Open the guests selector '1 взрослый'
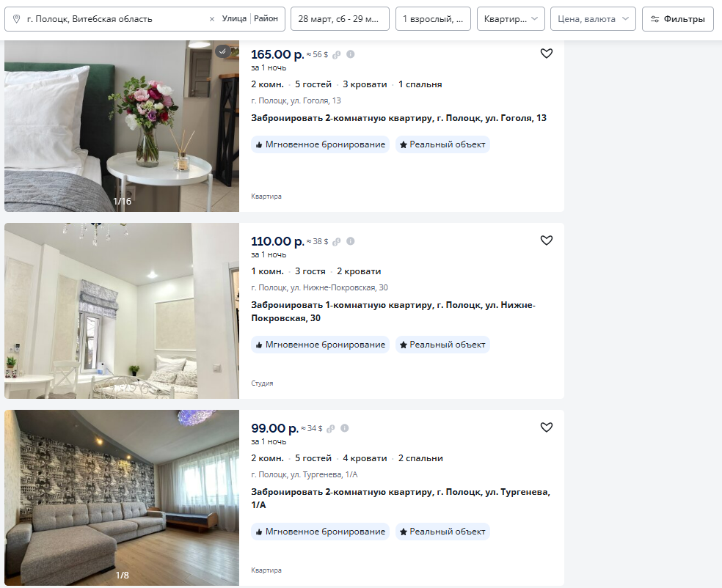 (x=433, y=19)
